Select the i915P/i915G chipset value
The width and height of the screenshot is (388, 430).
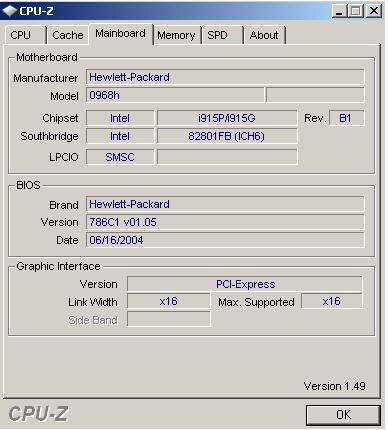click(x=227, y=118)
